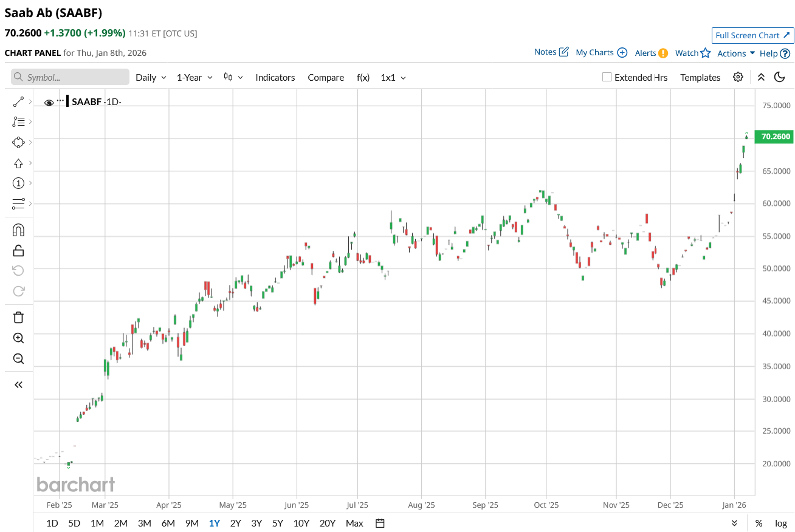Select the 1Y time range
The width and height of the screenshot is (795, 532).
(x=215, y=523)
